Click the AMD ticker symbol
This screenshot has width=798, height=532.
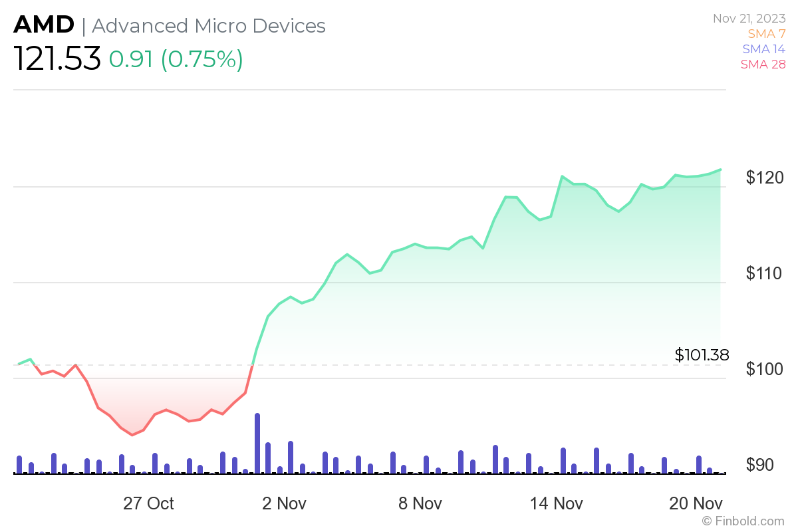[x=44, y=25]
